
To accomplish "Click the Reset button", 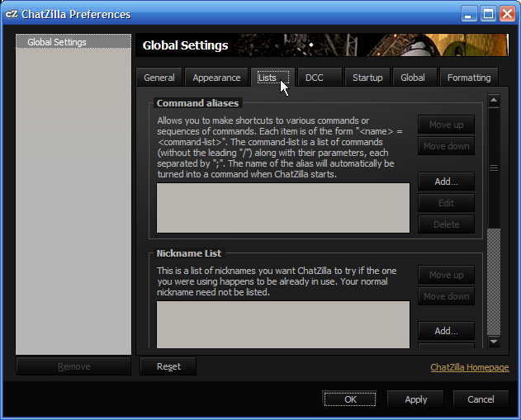I will click(168, 366).
